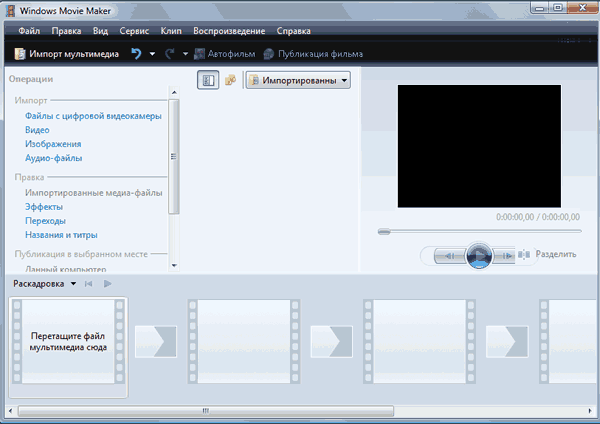This screenshot has height=424, width=600.
Task: Show the collections folder pane icon
Action: click(x=230, y=80)
